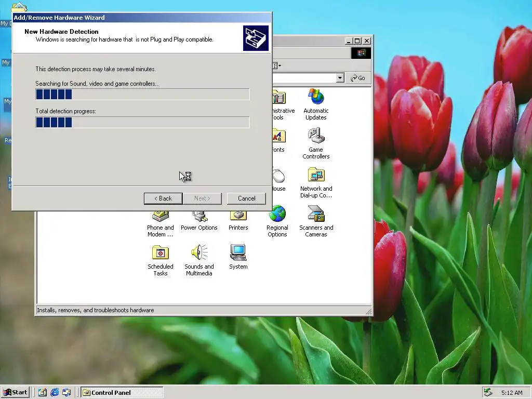Open the Start menu

pos(15,393)
